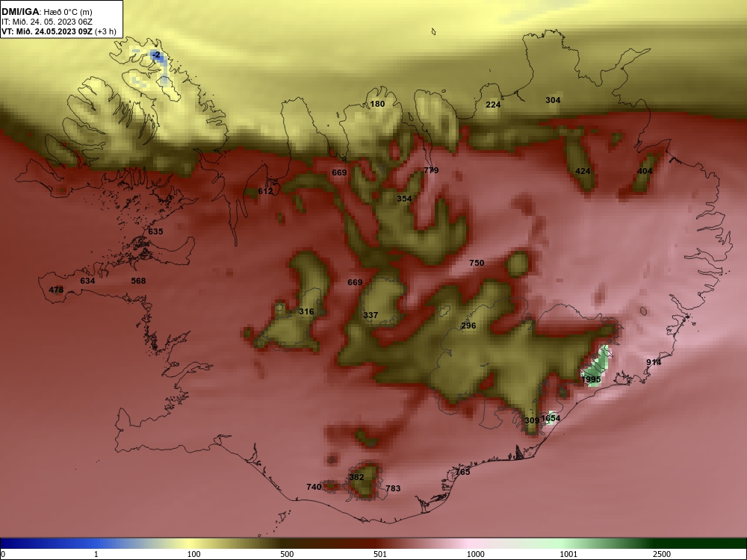Click the map value '224'
This screenshot has width=747, height=560.
pyautogui.click(x=493, y=105)
